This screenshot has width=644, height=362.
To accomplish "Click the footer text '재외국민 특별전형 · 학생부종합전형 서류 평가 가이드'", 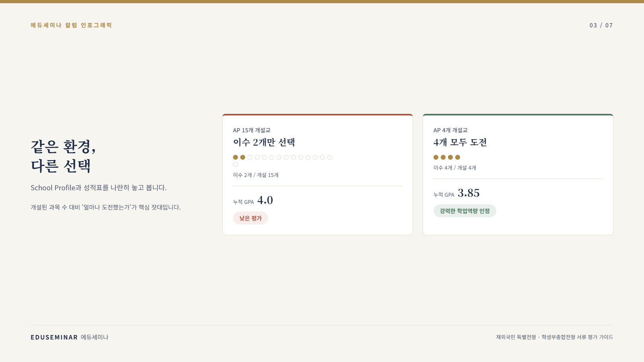I will [555, 337].
